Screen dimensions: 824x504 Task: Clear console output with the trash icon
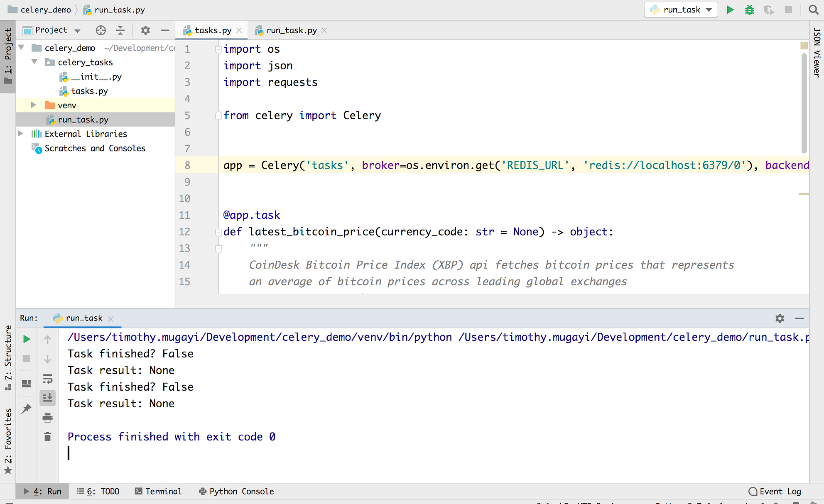point(47,437)
